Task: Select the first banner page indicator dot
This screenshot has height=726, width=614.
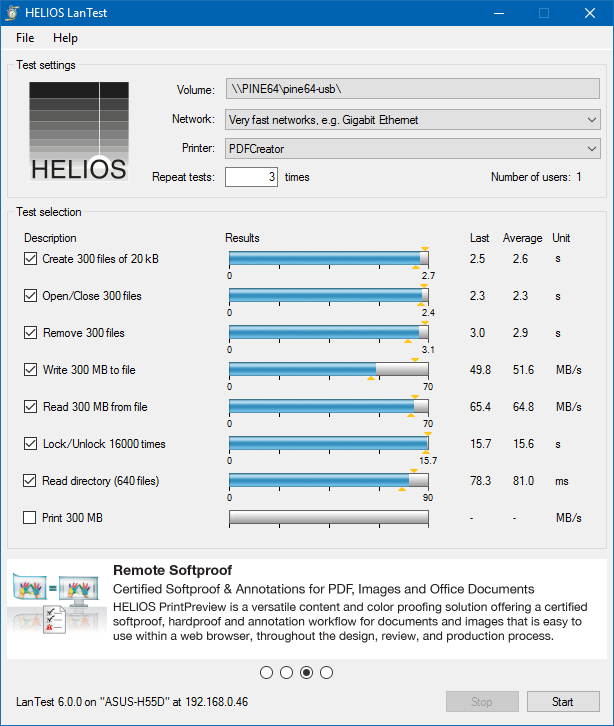Action: pyautogui.click(x=267, y=672)
